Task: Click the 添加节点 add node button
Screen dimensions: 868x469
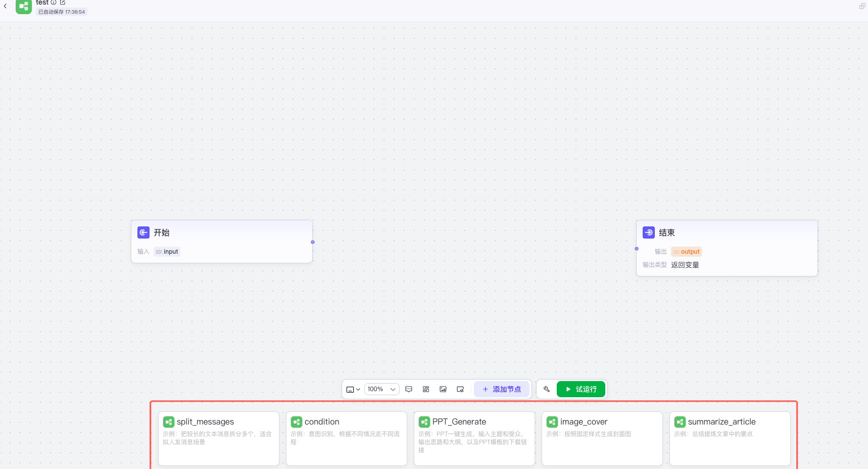Action: [x=501, y=389]
